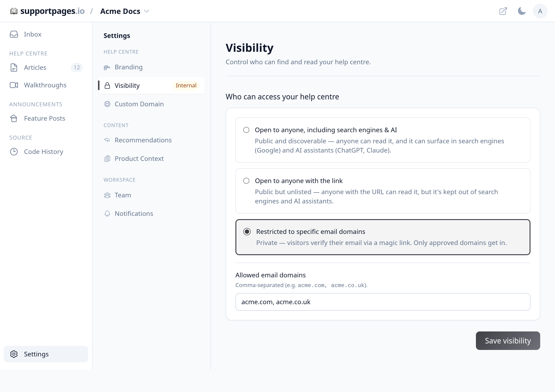Open the user avatar menu
This screenshot has height=392, width=555.
pyautogui.click(x=540, y=11)
